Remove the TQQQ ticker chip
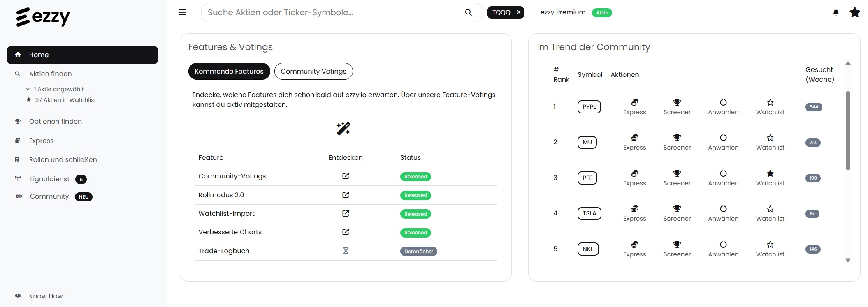The width and height of the screenshot is (868, 307). click(518, 12)
